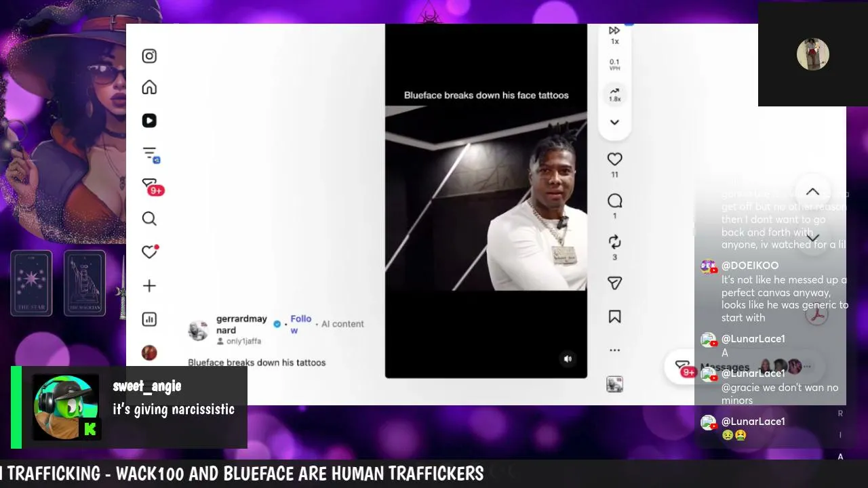Click the video title "Blueface breaks down his face tattoos"
The image size is (868, 488).
486,96
